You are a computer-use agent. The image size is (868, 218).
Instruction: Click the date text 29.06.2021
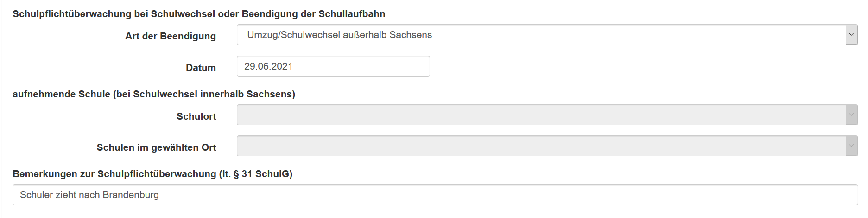pyautogui.click(x=268, y=66)
